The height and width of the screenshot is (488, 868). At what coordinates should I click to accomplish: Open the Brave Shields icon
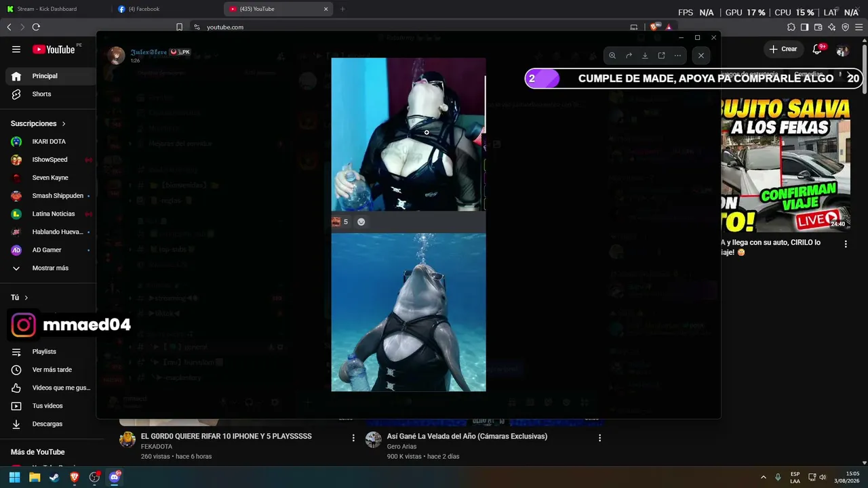point(654,27)
